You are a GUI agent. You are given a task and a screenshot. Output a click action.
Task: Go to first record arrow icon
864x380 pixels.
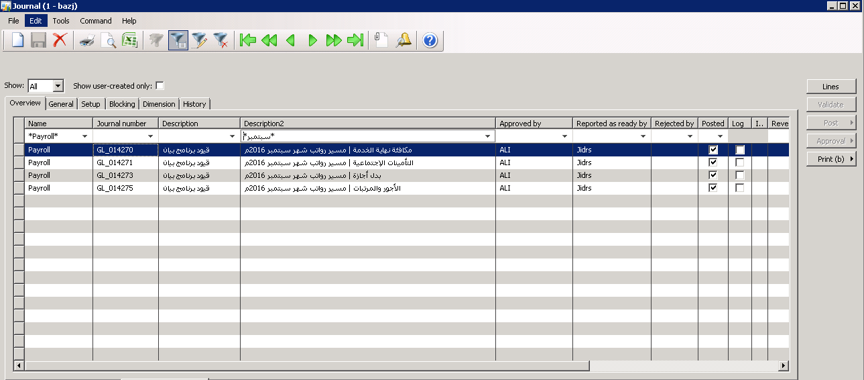[248, 40]
